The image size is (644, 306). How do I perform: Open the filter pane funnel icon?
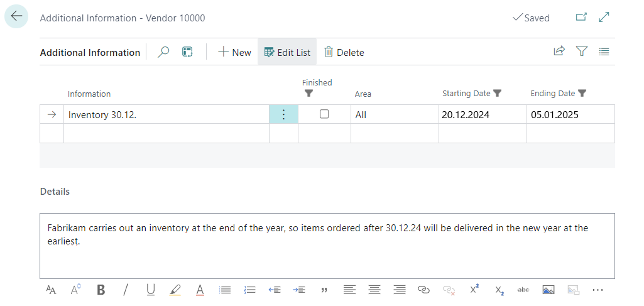coord(581,52)
